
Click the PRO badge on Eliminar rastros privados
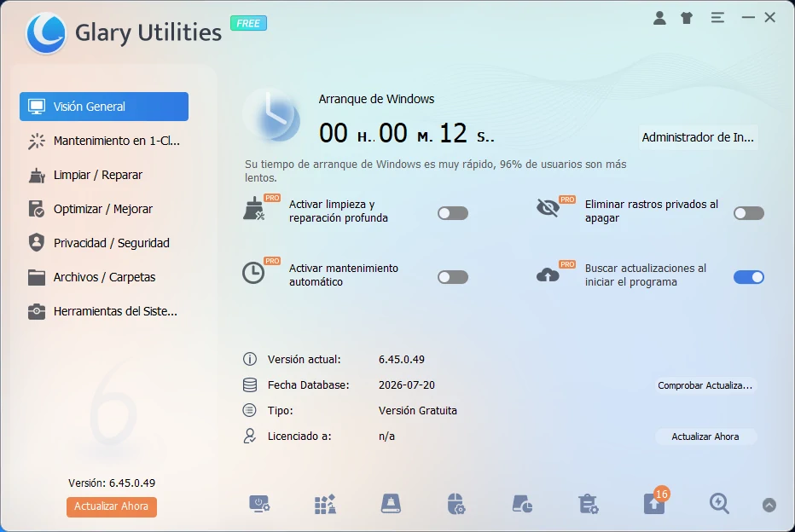coord(567,199)
